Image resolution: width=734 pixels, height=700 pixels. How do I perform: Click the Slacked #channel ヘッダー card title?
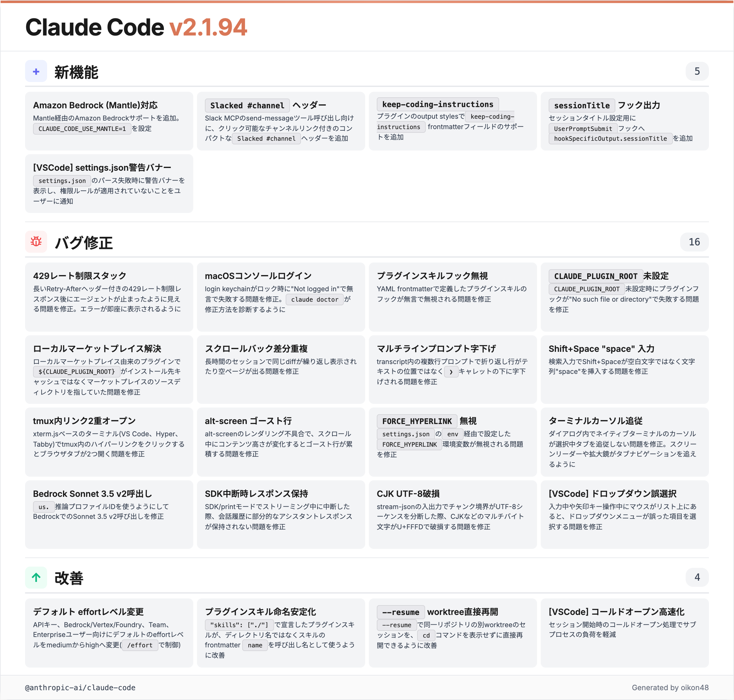(265, 105)
